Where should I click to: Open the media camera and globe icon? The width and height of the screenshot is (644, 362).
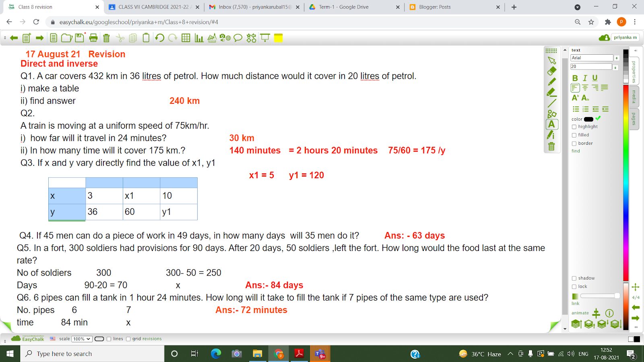pos(225,38)
